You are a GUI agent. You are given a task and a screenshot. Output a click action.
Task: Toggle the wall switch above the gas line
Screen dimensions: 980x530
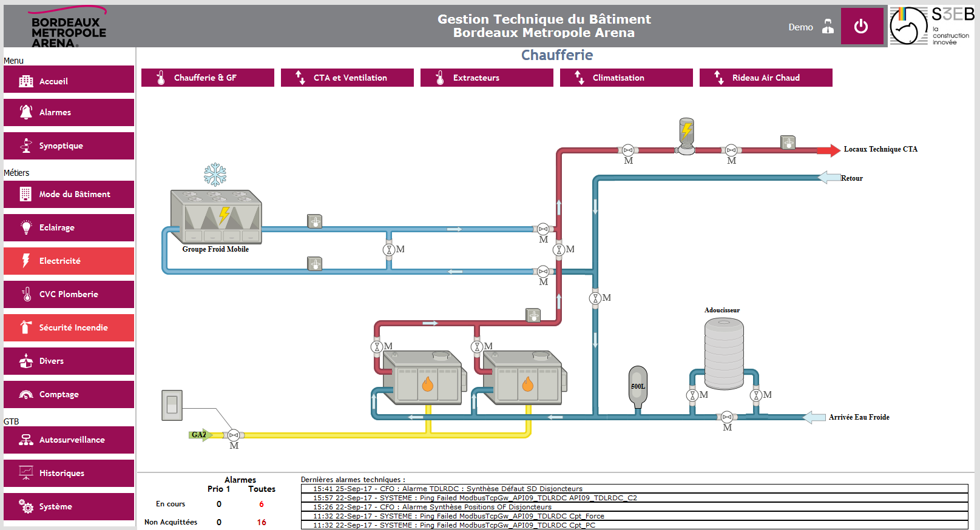(x=172, y=405)
